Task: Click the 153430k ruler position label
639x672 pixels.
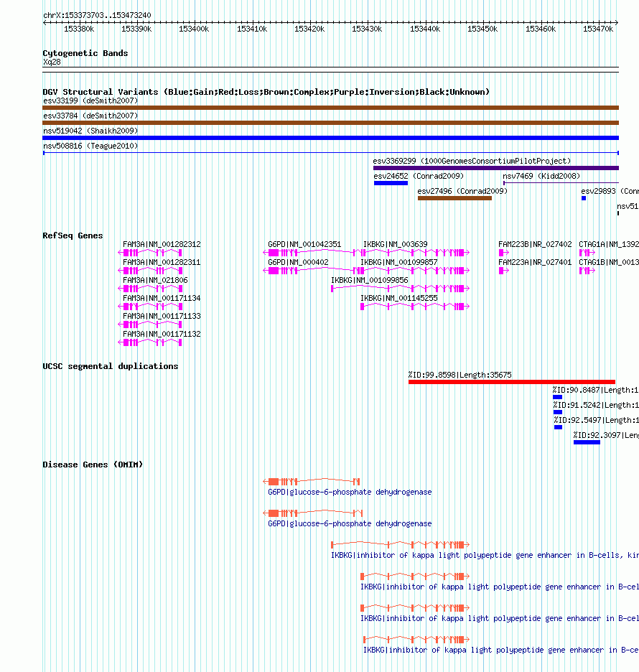Action: 367,29
